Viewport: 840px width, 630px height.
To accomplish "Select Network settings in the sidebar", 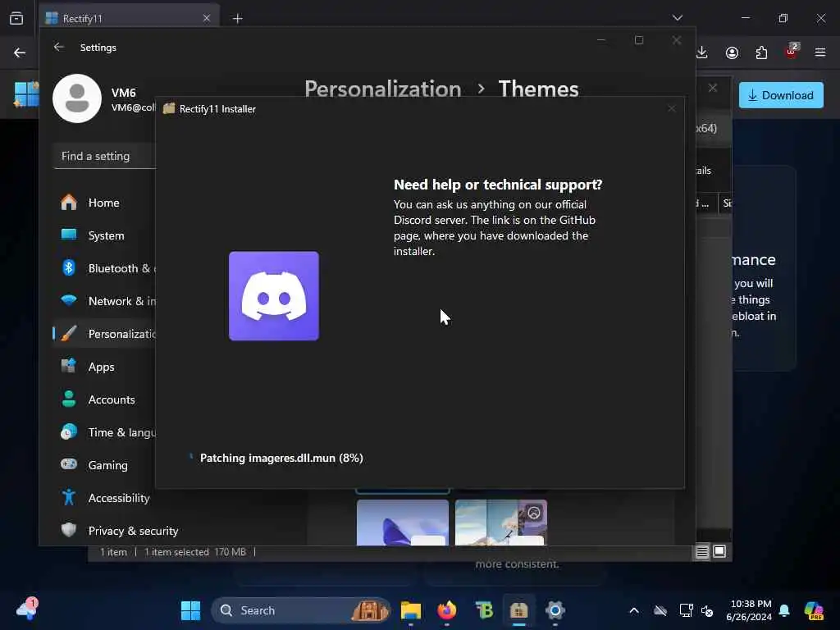I will tap(104, 301).
